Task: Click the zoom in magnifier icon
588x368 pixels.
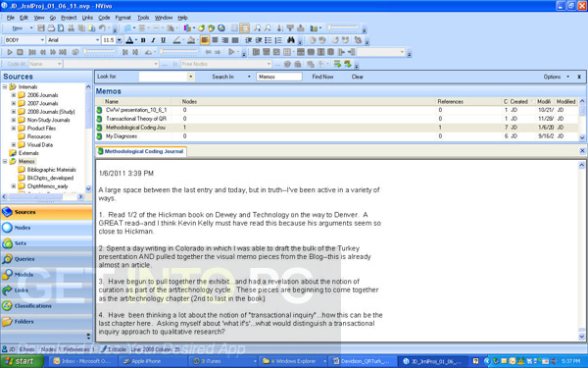Action: click(257, 28)
